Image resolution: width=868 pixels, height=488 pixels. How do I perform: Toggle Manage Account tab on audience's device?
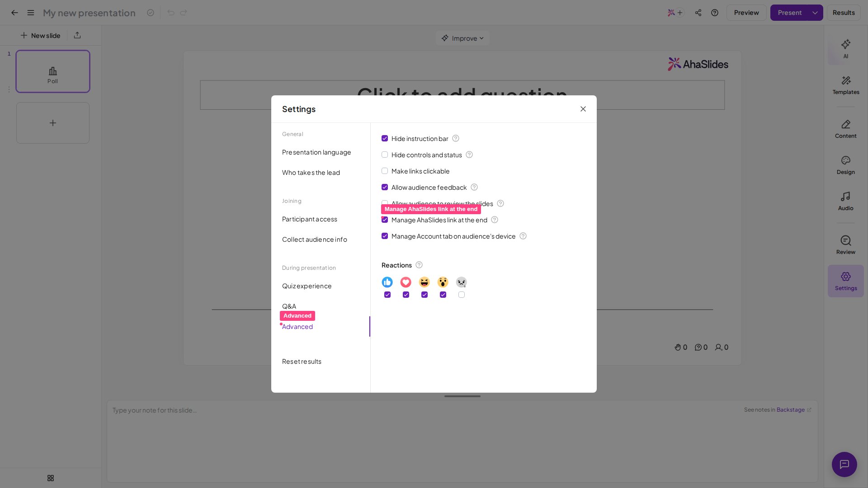[385, 236]
